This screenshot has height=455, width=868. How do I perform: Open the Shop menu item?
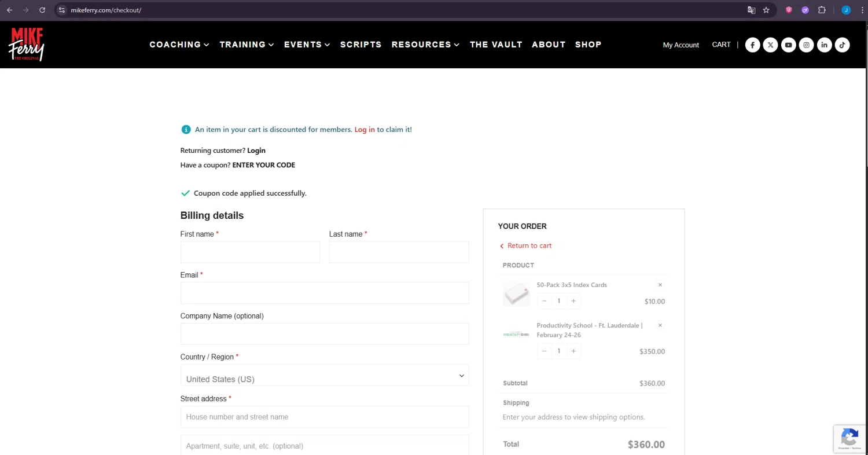coord(589,45)
